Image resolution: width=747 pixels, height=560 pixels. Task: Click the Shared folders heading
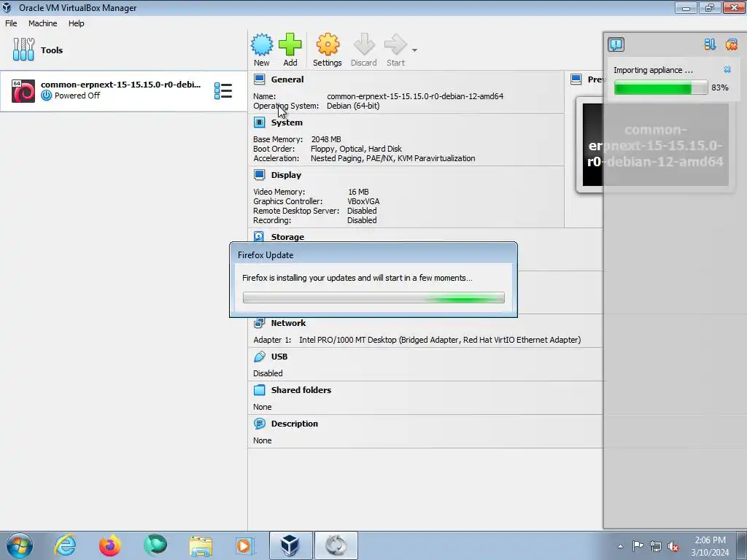301,389
